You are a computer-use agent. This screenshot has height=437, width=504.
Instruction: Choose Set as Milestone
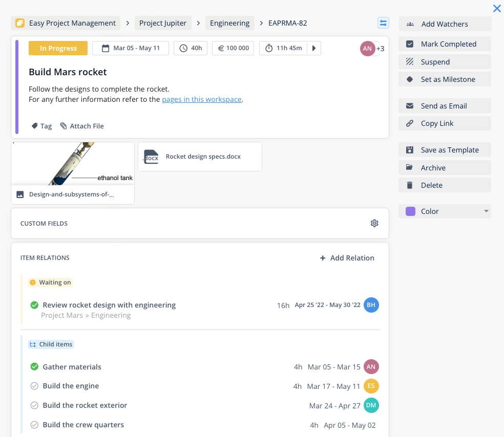click(x=445, y=79)
